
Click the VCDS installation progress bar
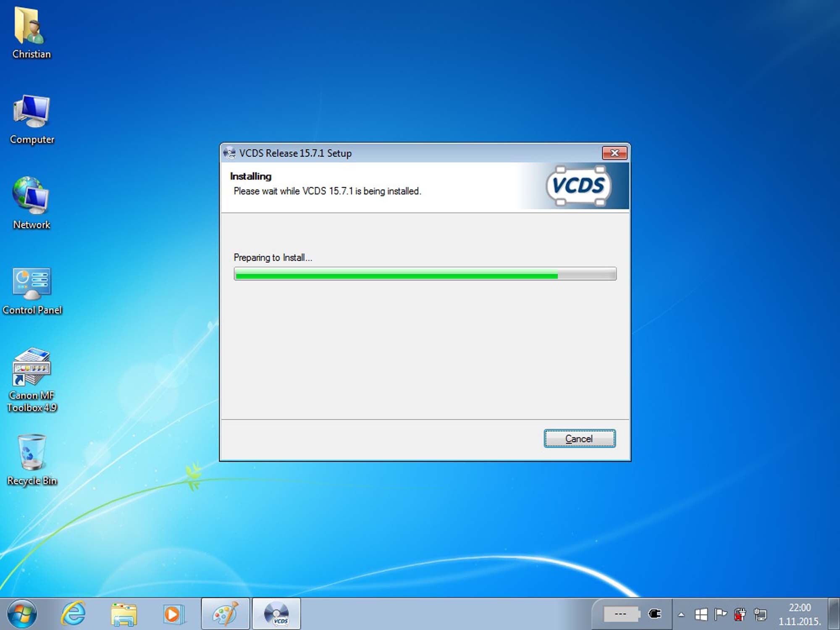coord(425,274)
